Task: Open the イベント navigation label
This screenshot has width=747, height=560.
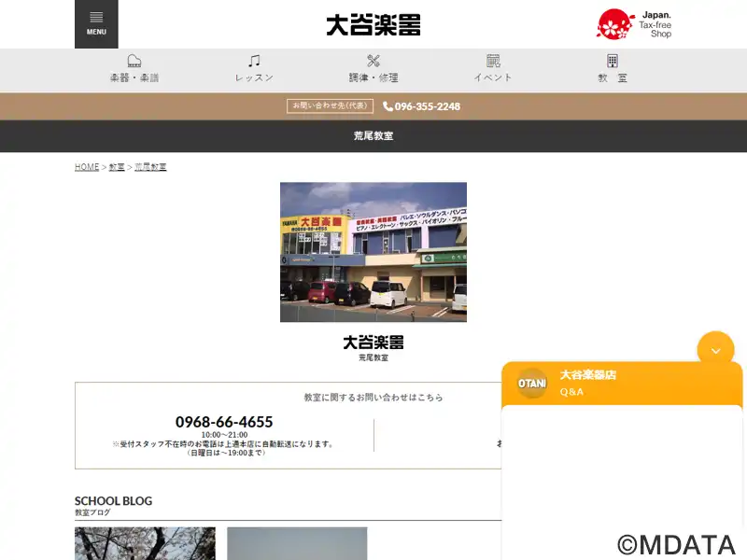Action: tap(493, 77)
